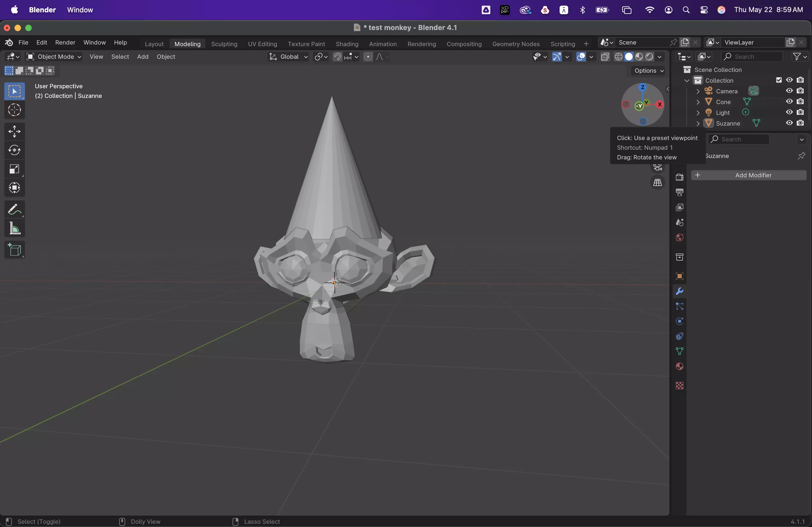Open the Object Constraints properties tab

pos(679,336)
